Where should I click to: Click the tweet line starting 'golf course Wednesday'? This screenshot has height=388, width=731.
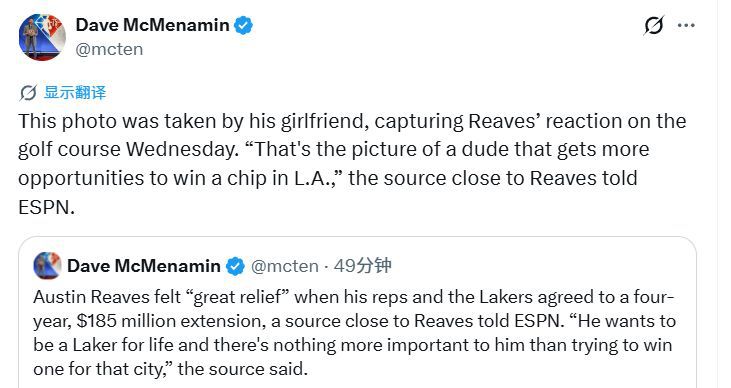pyautogui.click(x=333, y=149)
